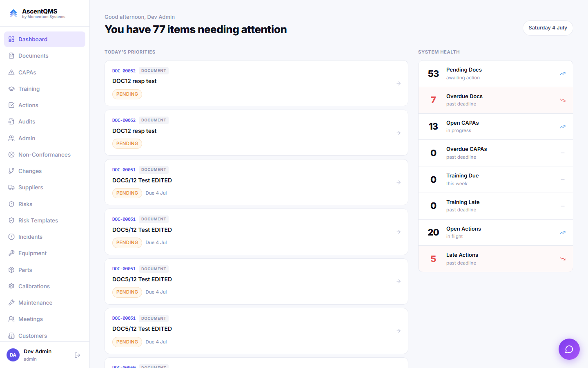Click the trend-up icon on Open Actions
588x368 pixels.
pyautogui.click(x=563, y=233)
